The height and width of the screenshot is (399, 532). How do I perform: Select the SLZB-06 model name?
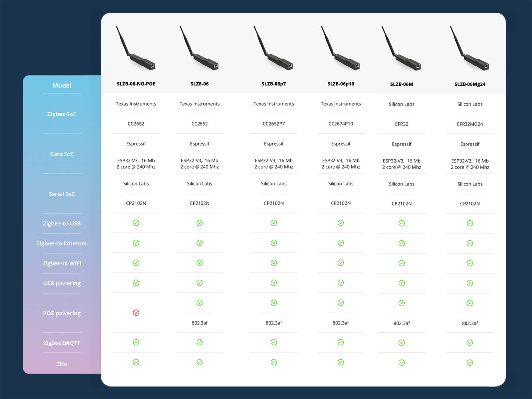tap(199, 84)
